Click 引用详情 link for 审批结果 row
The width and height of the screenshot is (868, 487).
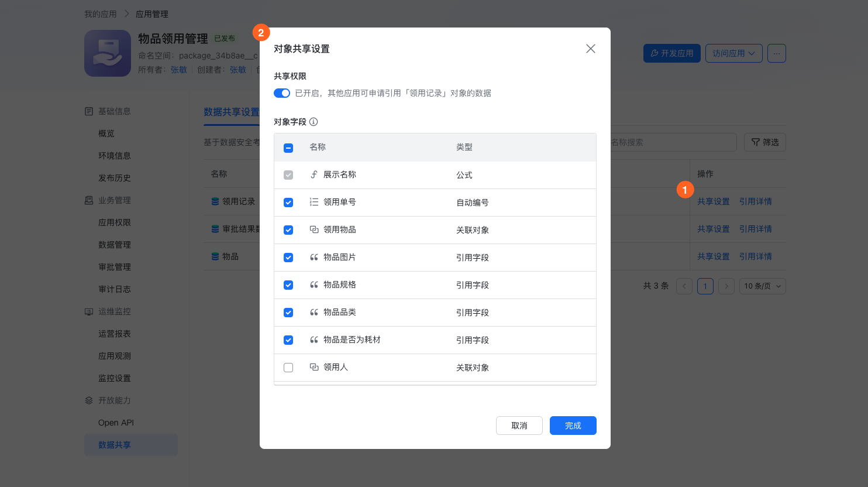(x=756, y=229)
